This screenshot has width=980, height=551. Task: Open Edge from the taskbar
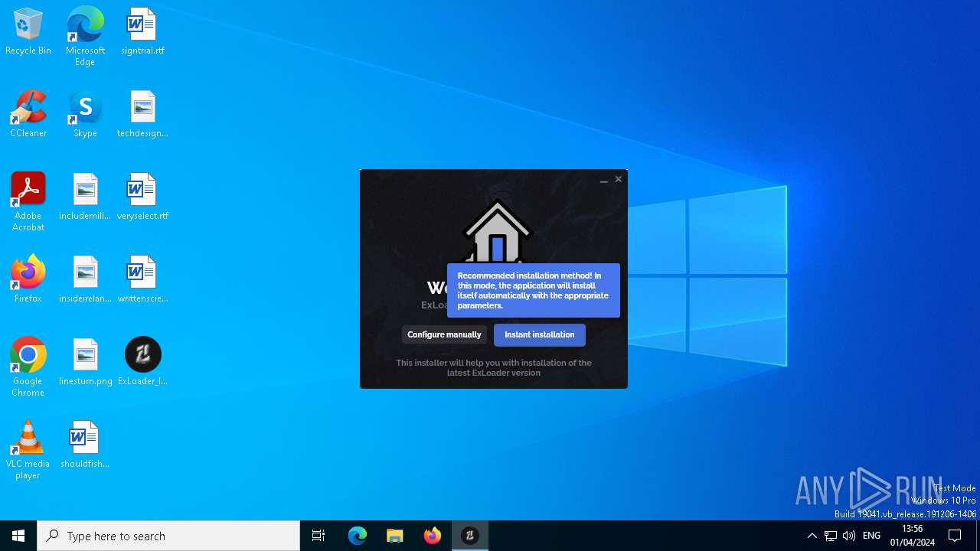click(x=358, y=536)
